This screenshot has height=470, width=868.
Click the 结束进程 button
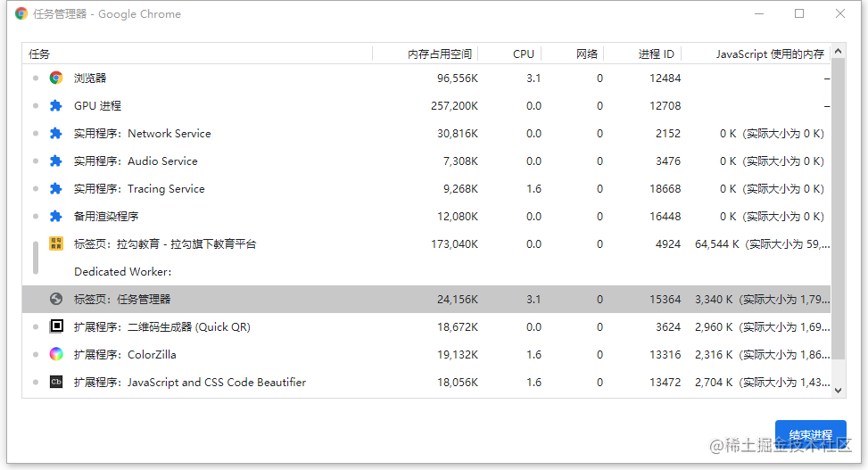tap(810, 435)
